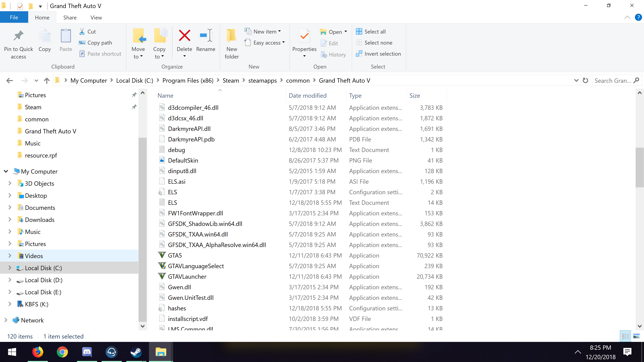Sort files by Date modified column
The width and height of the screenshot is (644, 362).
[308, 95]
